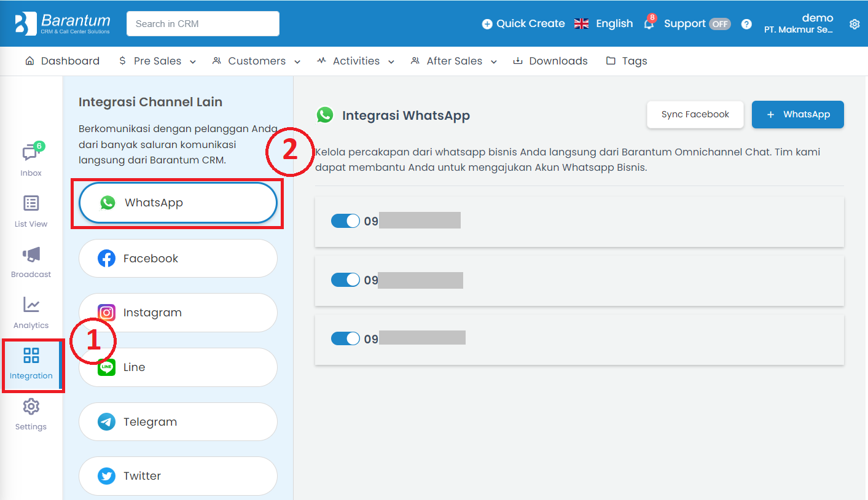Click the Quick Create link
The height and width of the screenshot is (500, 868).
point(523,23)
